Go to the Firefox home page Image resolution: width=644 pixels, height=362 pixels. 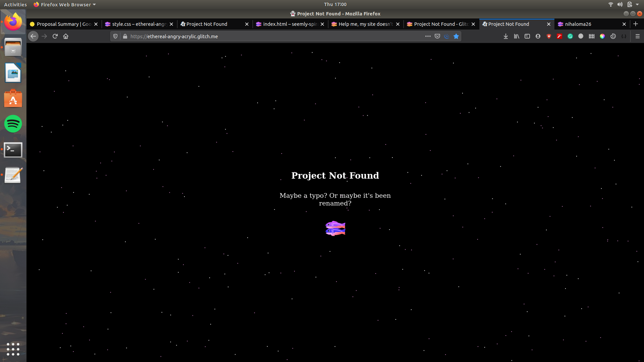[x=66, y=36]
